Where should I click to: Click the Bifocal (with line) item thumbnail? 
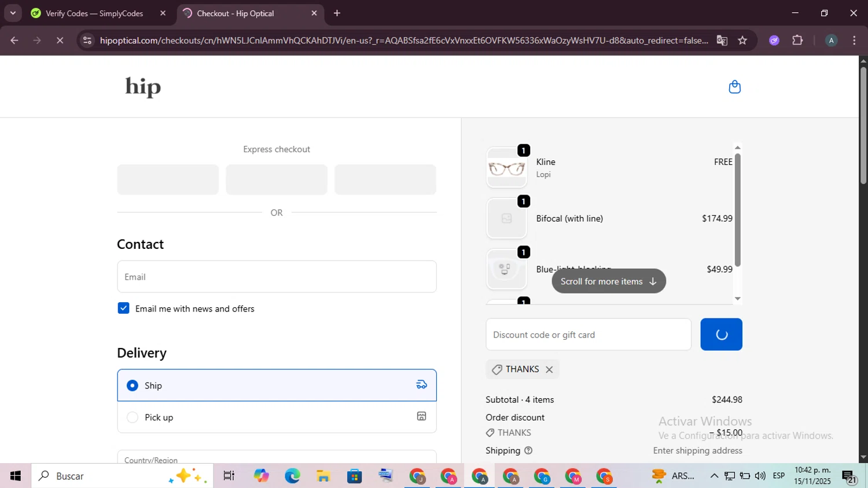coord(506,219)
